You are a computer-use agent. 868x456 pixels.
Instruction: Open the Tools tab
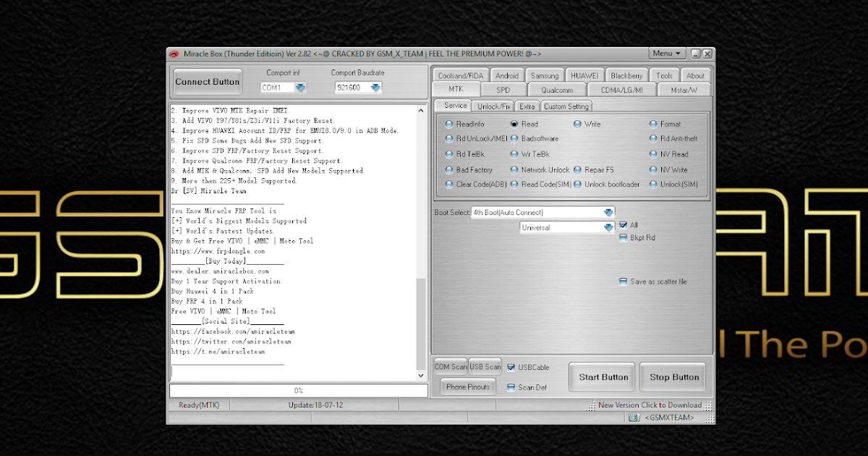(665, 75)
